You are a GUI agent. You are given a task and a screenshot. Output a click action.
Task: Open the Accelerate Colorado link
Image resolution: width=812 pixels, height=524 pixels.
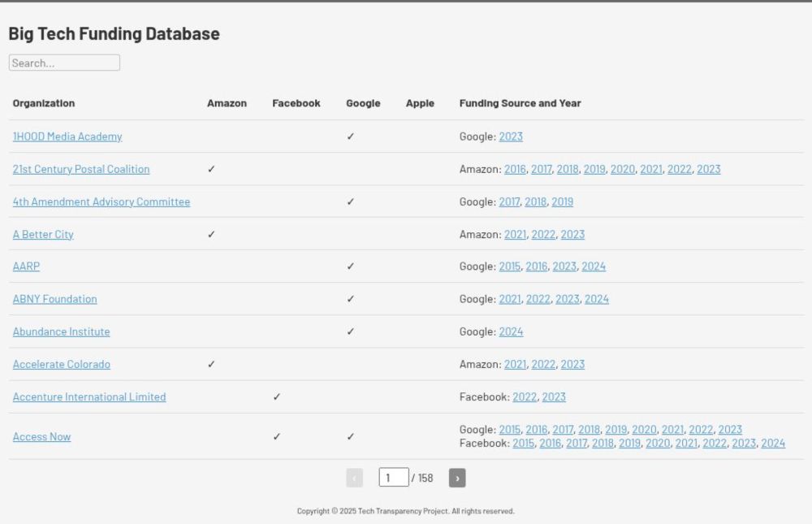click(62, 365)
